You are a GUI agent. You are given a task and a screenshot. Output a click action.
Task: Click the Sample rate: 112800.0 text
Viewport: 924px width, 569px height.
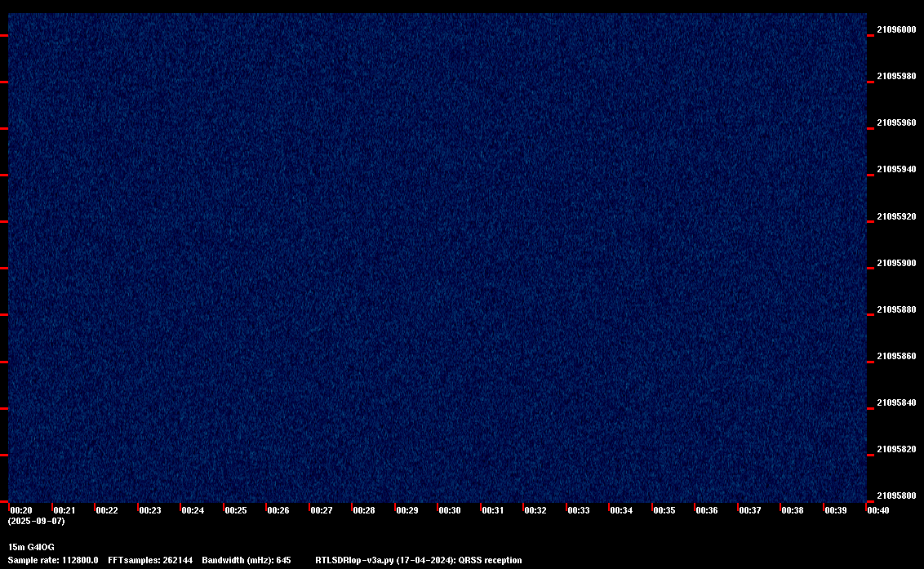53,560
